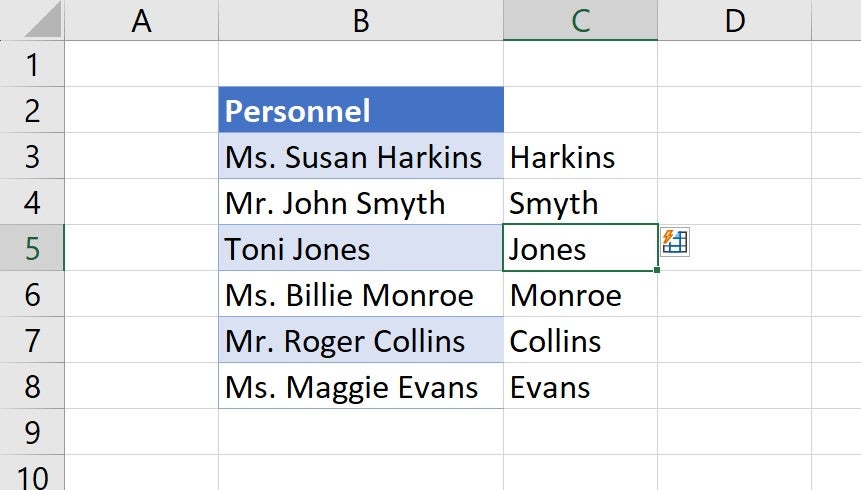Click the Harkins cell in column C

point(580,156)
